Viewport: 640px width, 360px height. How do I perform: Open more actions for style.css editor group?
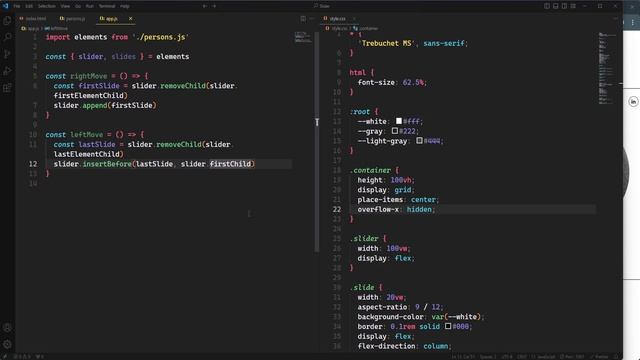[x=615, y=19]
